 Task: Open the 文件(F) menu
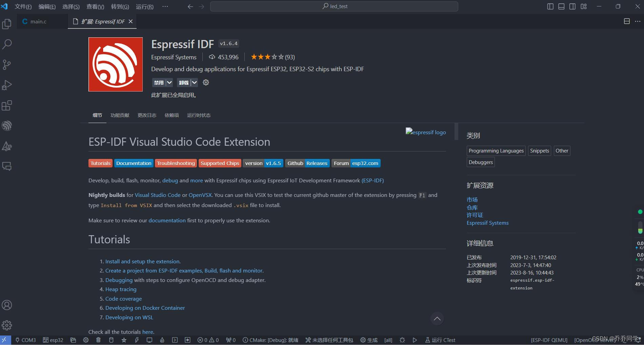click(x=23, y=6)
